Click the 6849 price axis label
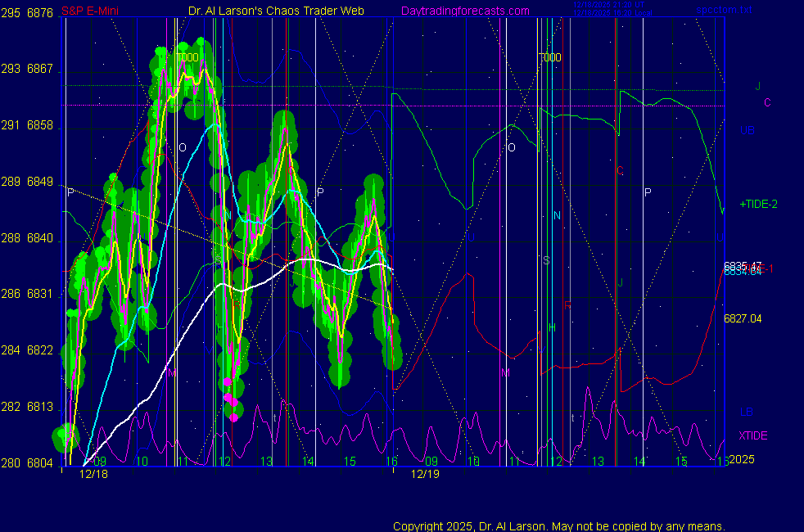804x532 pixels. (x=40, y=182)
